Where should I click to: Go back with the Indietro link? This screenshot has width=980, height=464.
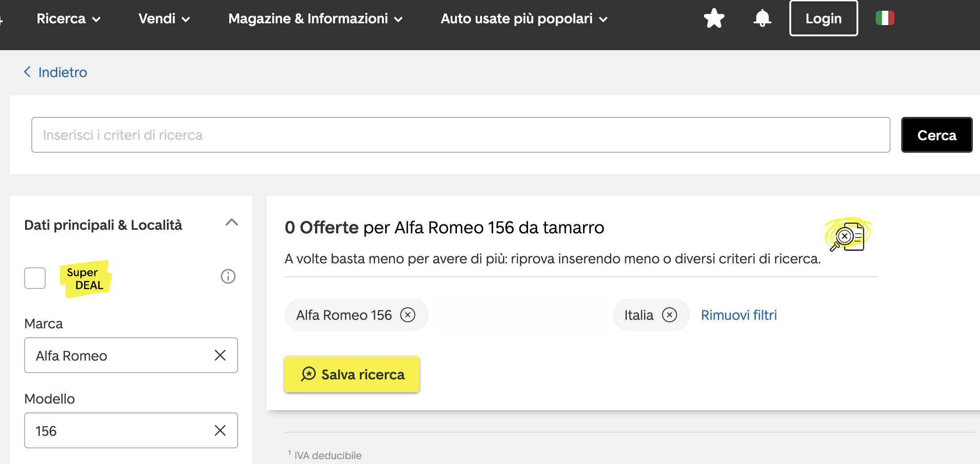[63, 72]
